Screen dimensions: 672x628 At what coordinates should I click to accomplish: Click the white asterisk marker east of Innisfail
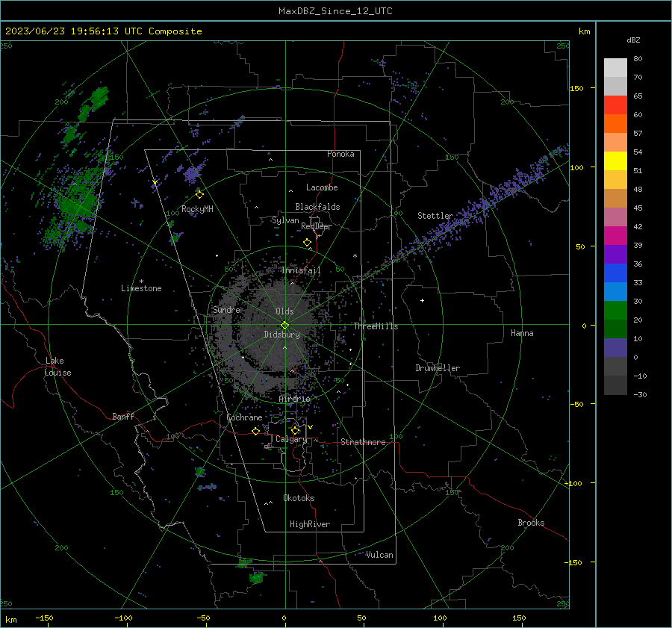[x=355, y=256]
